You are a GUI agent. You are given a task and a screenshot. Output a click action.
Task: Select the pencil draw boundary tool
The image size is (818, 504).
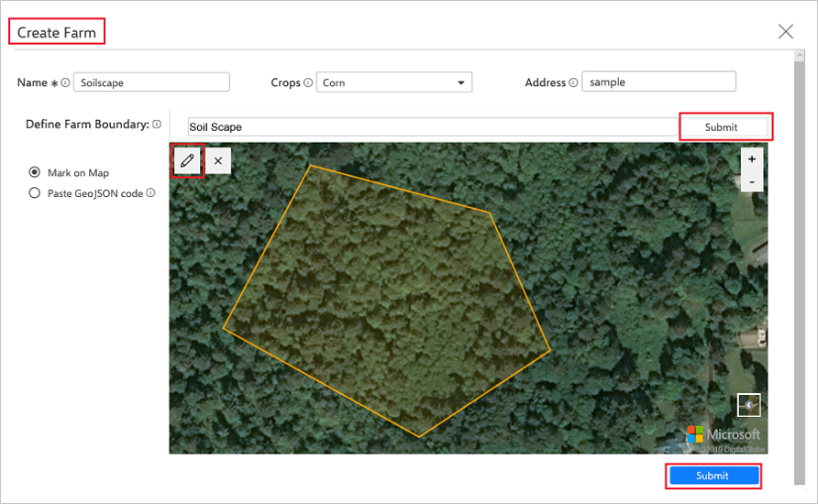187,160
